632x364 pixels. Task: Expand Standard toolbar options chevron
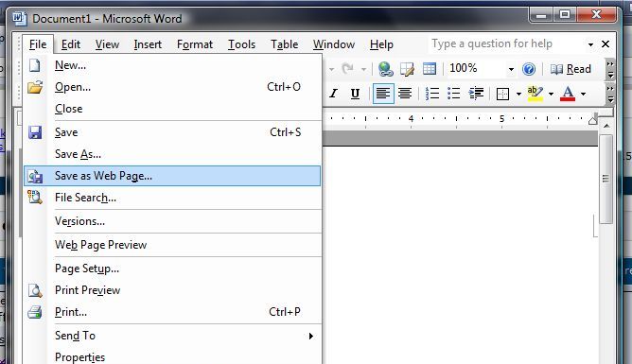(x=610, y=69)
